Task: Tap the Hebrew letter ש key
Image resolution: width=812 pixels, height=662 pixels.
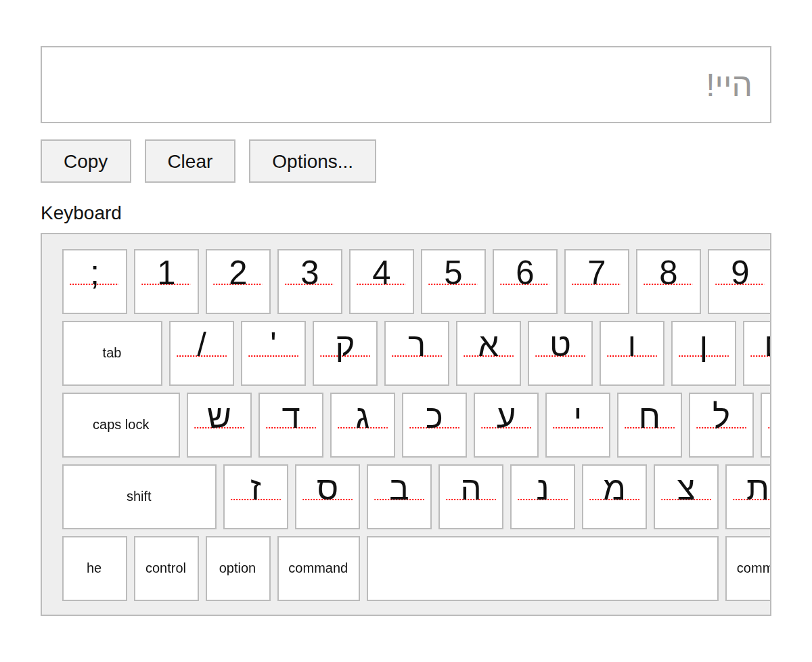Action: point(219,425)
